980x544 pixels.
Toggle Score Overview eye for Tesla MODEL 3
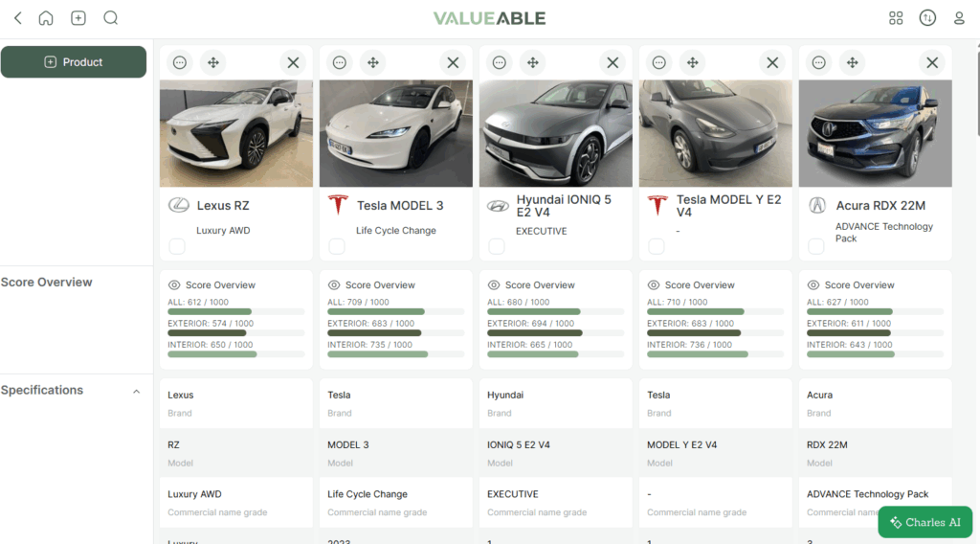pos(334,285)
